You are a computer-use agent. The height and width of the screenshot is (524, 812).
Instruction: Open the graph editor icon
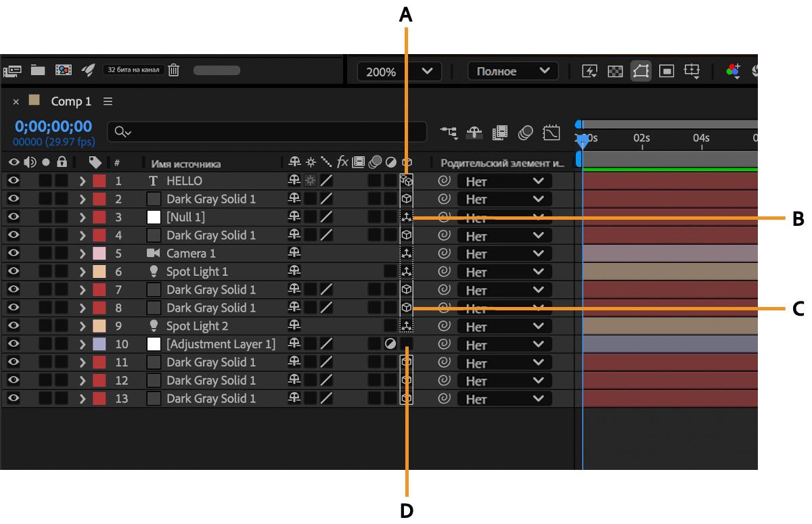551,133
